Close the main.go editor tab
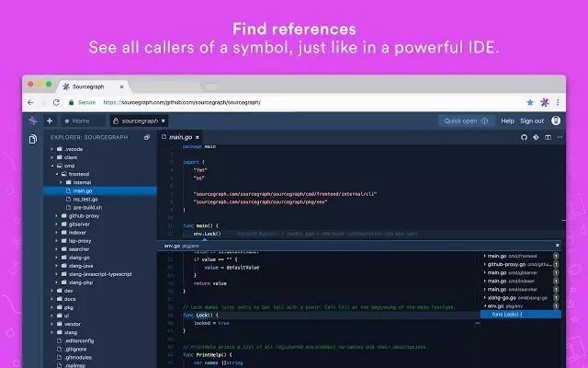588x368 pixels. (198, 137)
